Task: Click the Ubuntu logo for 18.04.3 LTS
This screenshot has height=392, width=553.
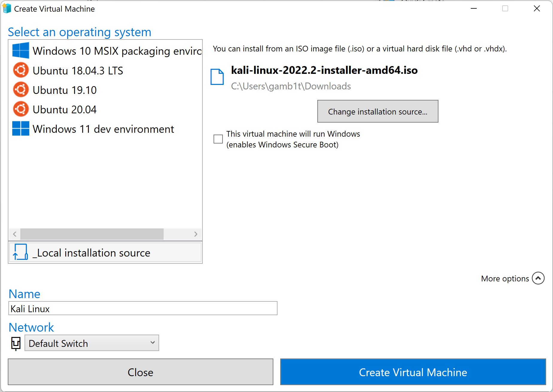Action: click(x=20, y=70)
